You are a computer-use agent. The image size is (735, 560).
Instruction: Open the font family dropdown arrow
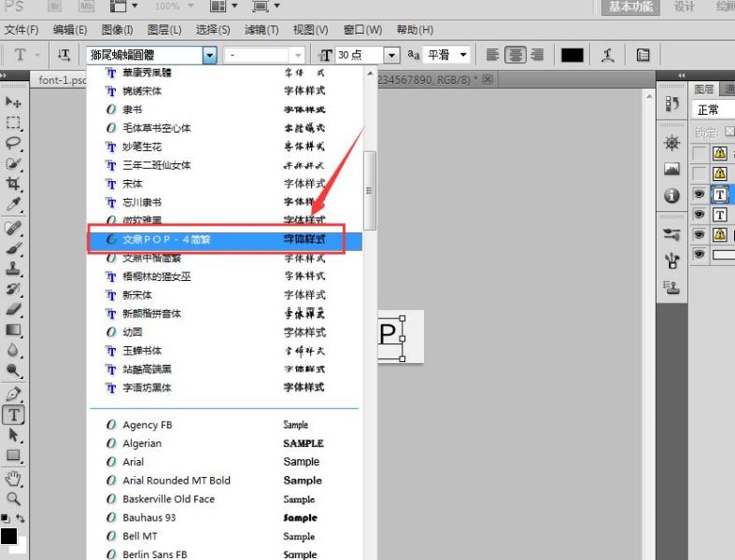coord(209,55)
